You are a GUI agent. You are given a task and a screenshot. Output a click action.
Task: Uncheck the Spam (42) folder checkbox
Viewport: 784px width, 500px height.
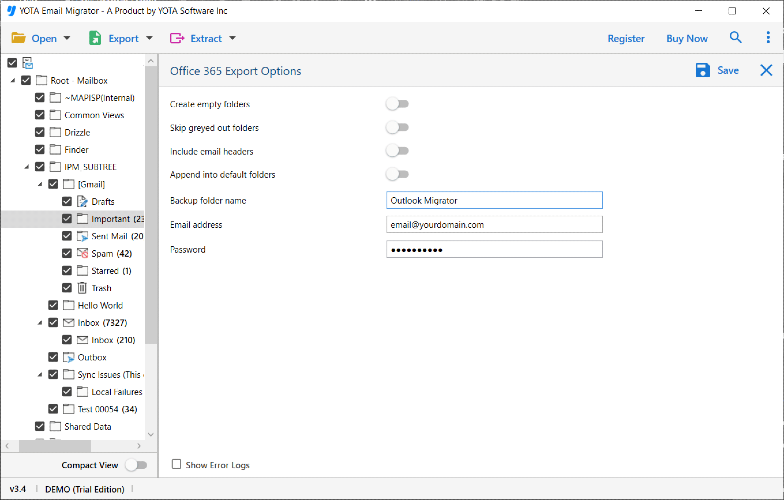click(66, 254)
